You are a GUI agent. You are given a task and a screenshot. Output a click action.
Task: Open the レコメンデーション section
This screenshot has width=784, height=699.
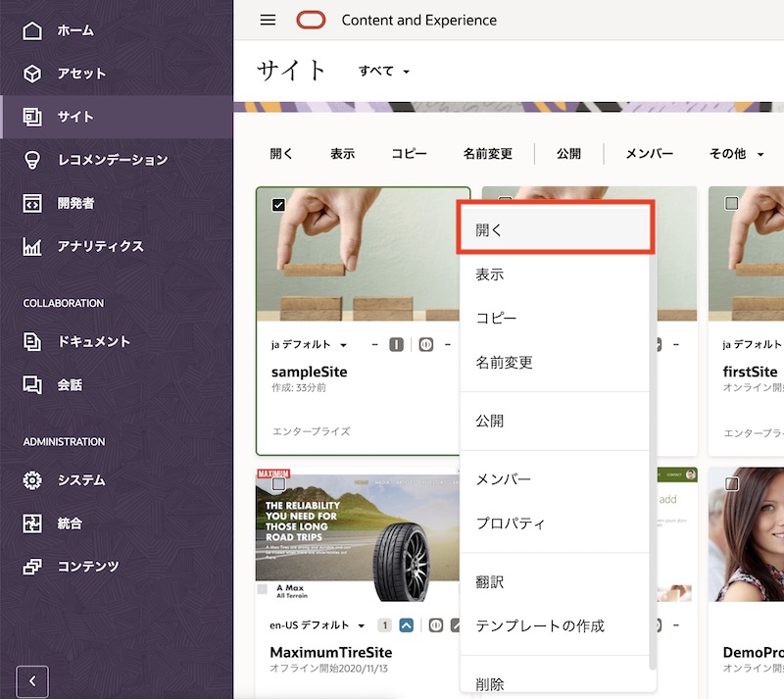pos(98,160)
